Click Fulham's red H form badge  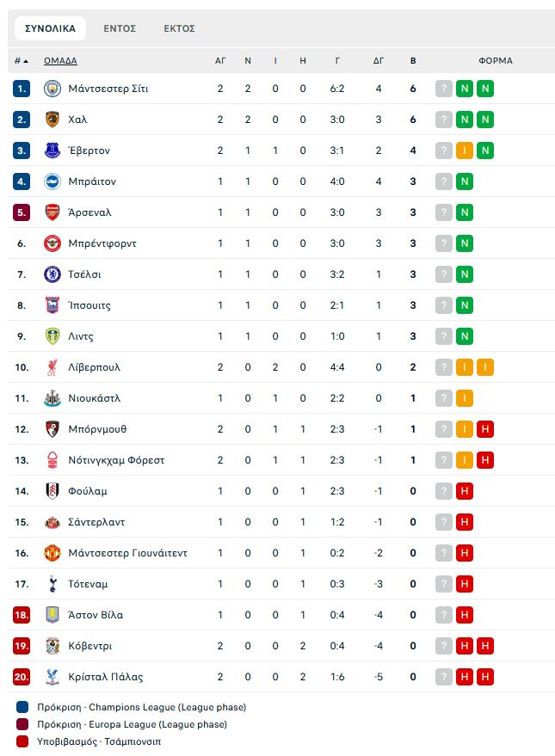click(465, 491)
